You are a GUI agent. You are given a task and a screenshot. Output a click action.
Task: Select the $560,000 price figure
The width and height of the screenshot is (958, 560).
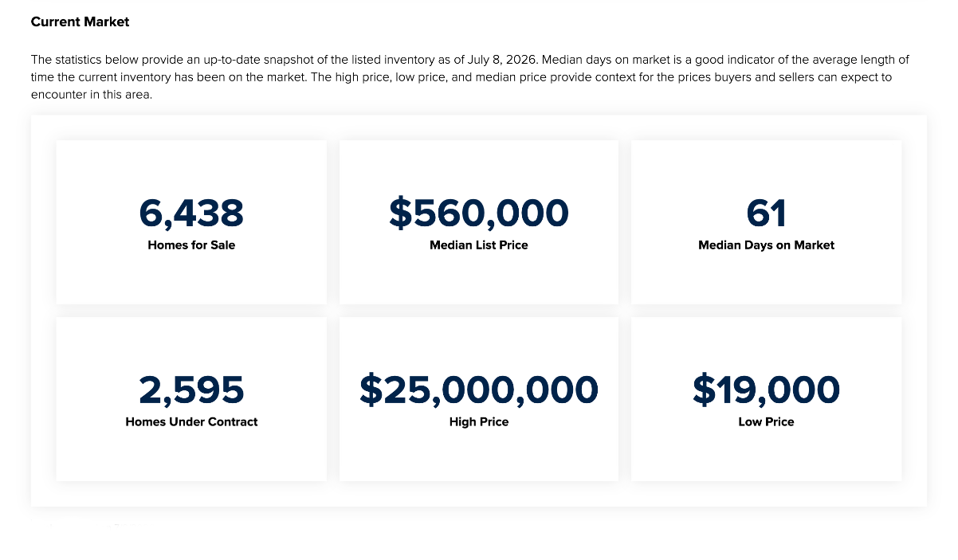(x=479, y=213)
